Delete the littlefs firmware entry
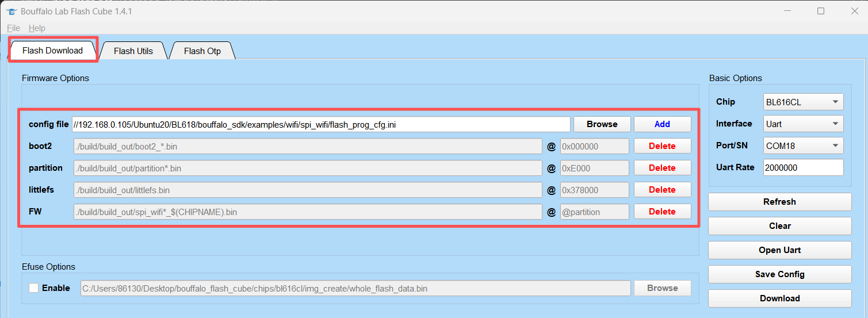The image size is (868, 318). 663,190
